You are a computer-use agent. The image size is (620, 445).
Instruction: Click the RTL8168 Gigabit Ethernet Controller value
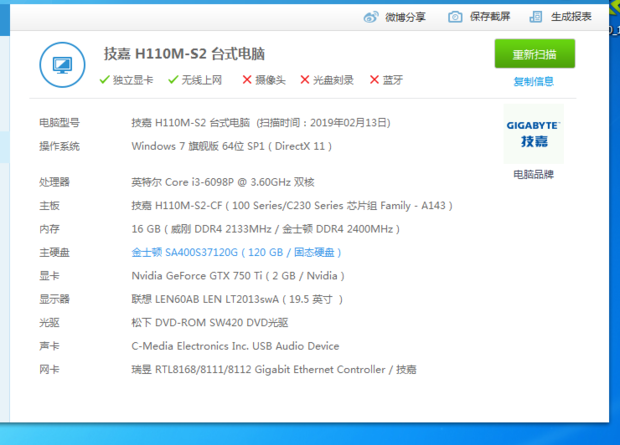[274, 369]
